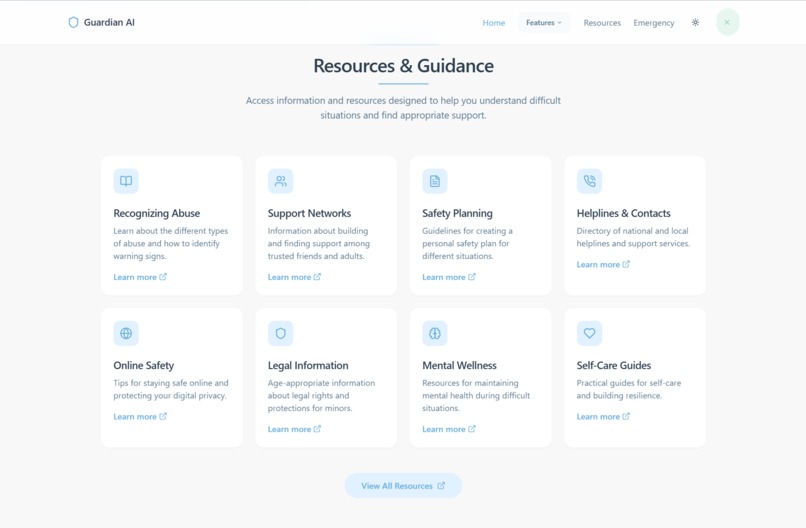Click the Guardian AI shield logo icon
This screenshot has height=528, width=806.
click(73, 22)
